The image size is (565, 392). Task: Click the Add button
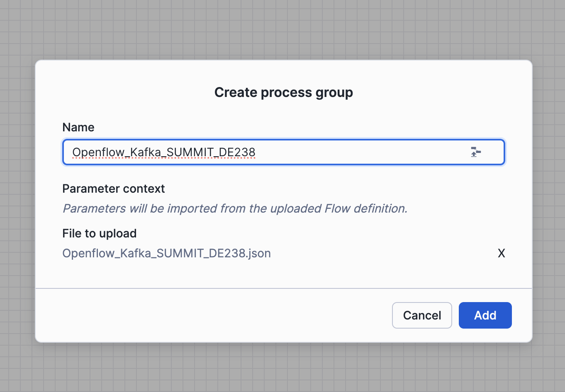click(x=485, y=315)
